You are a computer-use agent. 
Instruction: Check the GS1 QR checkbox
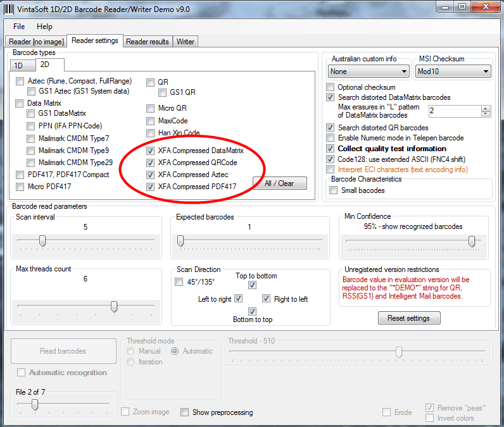[x=162, y=93]
